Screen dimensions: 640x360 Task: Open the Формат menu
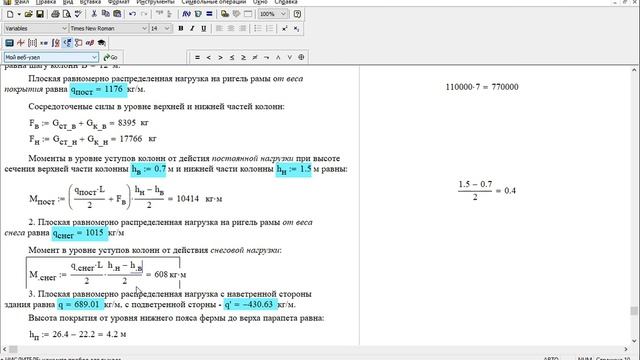tap(118, 2)
